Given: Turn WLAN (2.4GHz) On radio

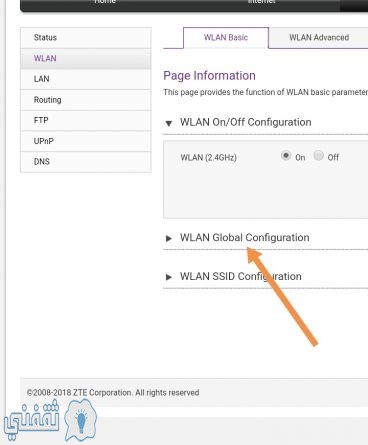Looking at the screenshot, I should click(286, 155).
